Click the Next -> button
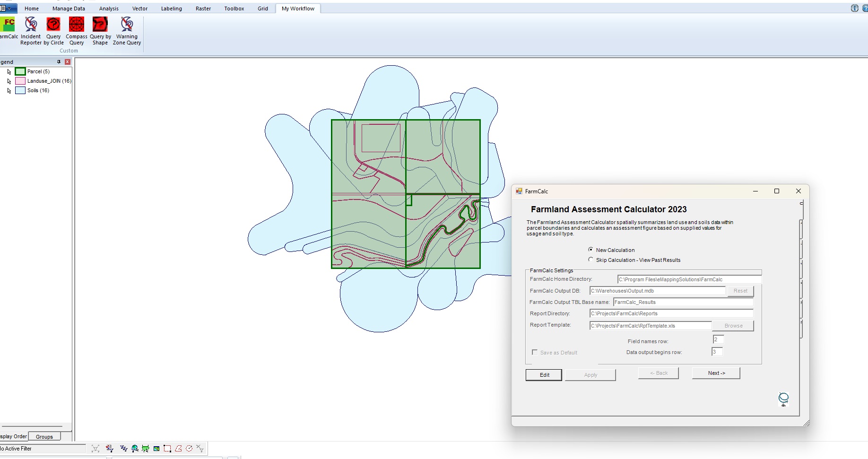Image resolution: width=868 pixels, height=459 pixels. (716, 373)
